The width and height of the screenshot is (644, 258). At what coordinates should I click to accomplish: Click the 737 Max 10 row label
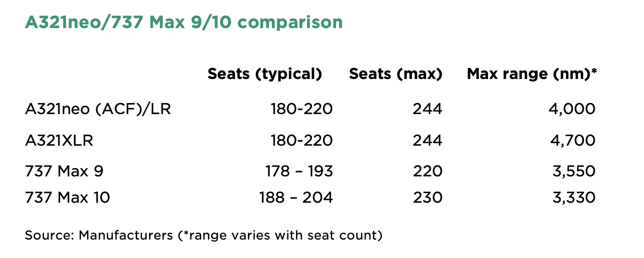pyautogui.click(x=68, y=198)
